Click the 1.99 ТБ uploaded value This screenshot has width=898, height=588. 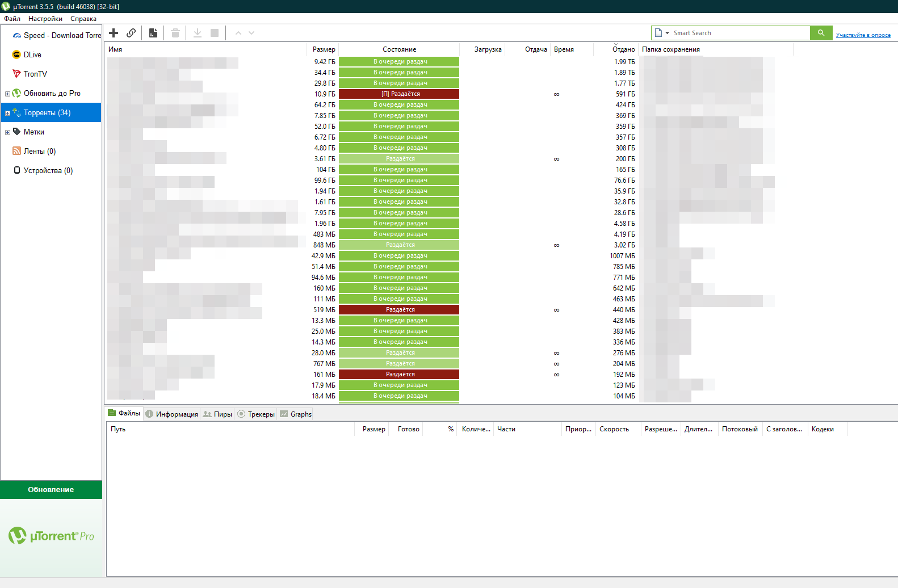[x=624, y=61]
